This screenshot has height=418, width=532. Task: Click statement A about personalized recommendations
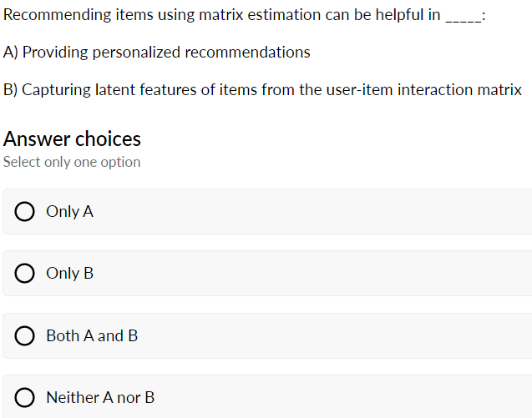click(x=156, y=53)
